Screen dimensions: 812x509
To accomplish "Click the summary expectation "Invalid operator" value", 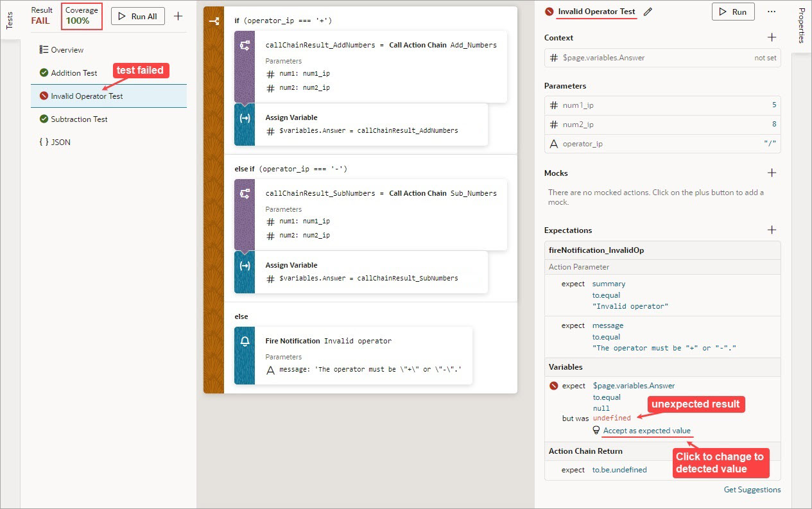I will (630, 306).
